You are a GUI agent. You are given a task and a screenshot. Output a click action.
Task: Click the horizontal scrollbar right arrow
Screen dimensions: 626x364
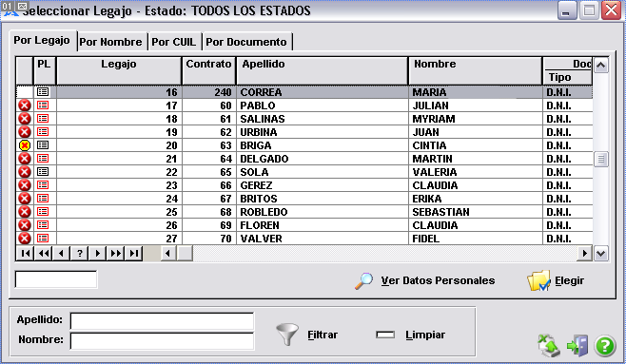pos(585,253)
